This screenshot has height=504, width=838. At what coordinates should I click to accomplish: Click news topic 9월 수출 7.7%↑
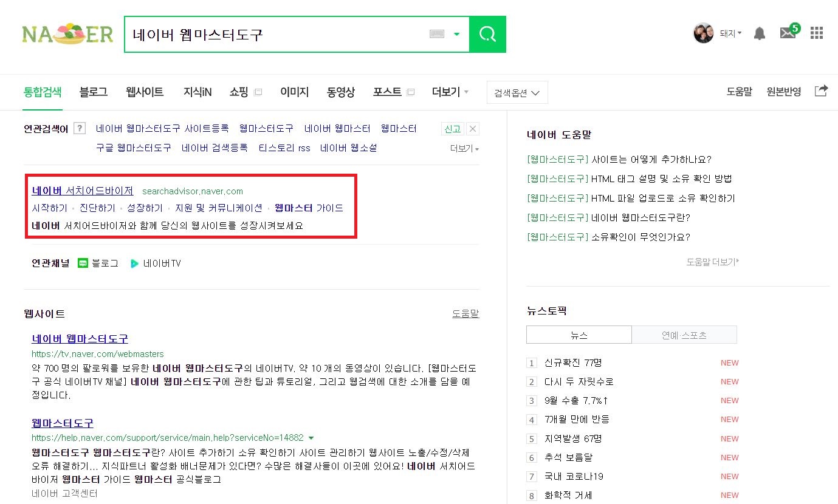coord(577,400)
